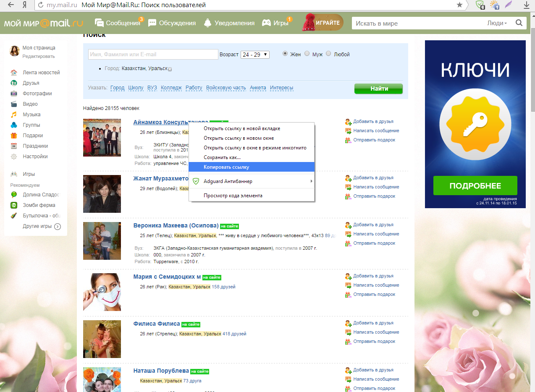Open the Интересы filter link

pyautogui.click(x=282, y=88)
